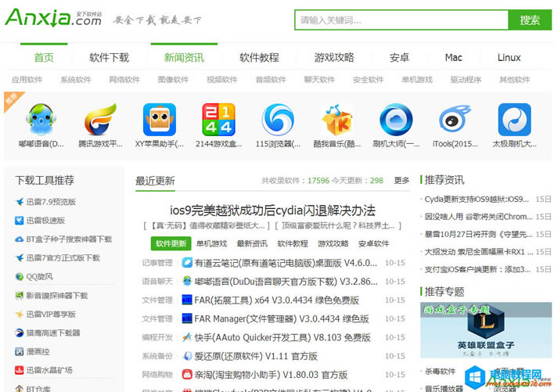This screenshot has height=392, width=554.
Task: Focus the keyword search input field
Action: [401, 20]
